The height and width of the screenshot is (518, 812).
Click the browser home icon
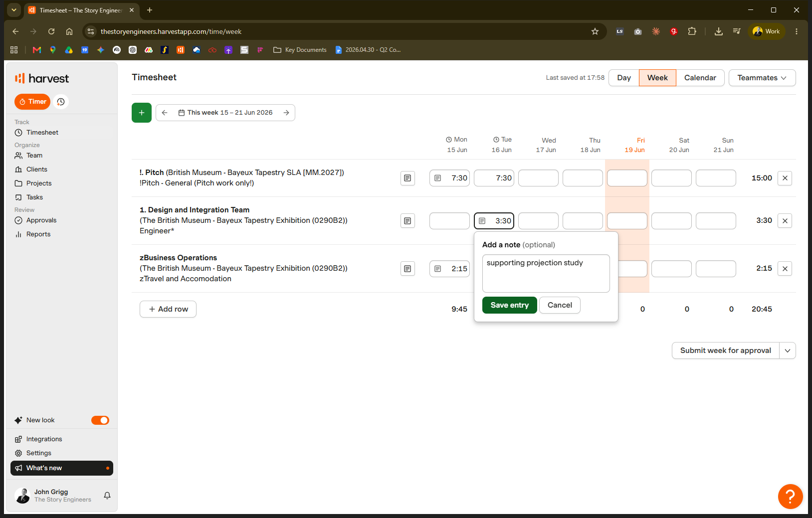tap(69, 31)
